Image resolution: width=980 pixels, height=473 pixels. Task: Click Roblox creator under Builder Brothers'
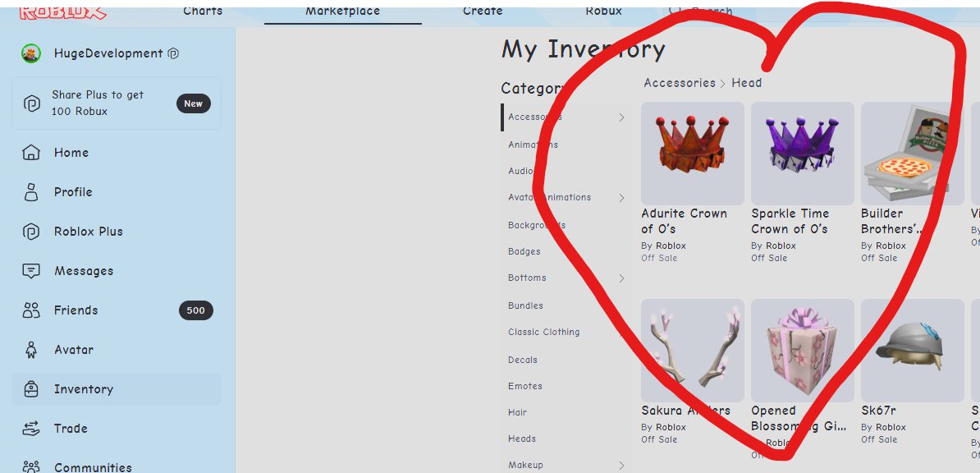pyautogui.click(x=891, y=246)
